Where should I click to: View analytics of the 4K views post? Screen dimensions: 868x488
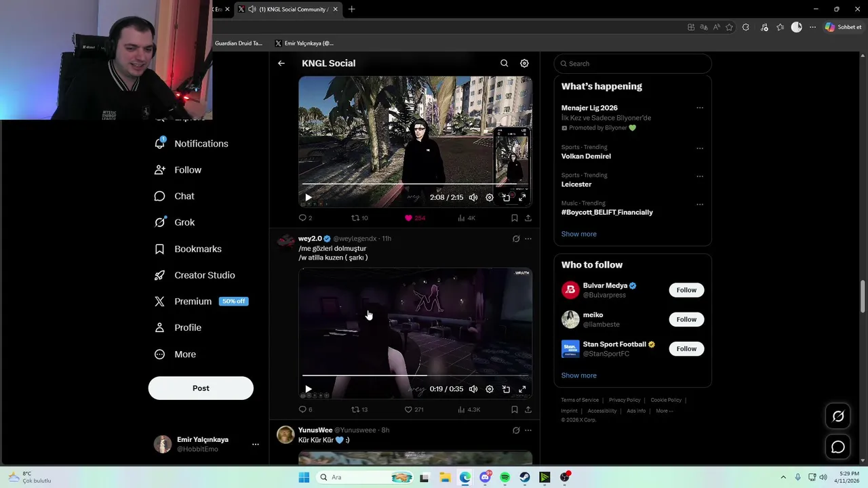(x=467, y=218)
